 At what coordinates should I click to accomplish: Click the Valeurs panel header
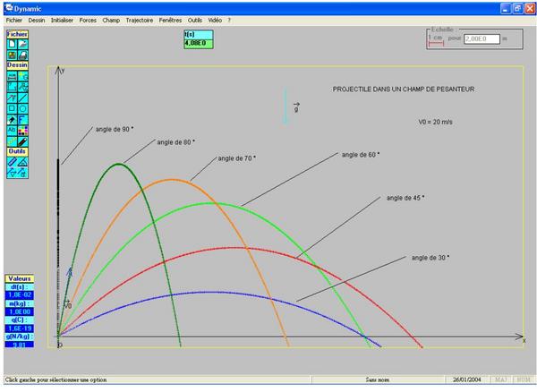(20, 278)
